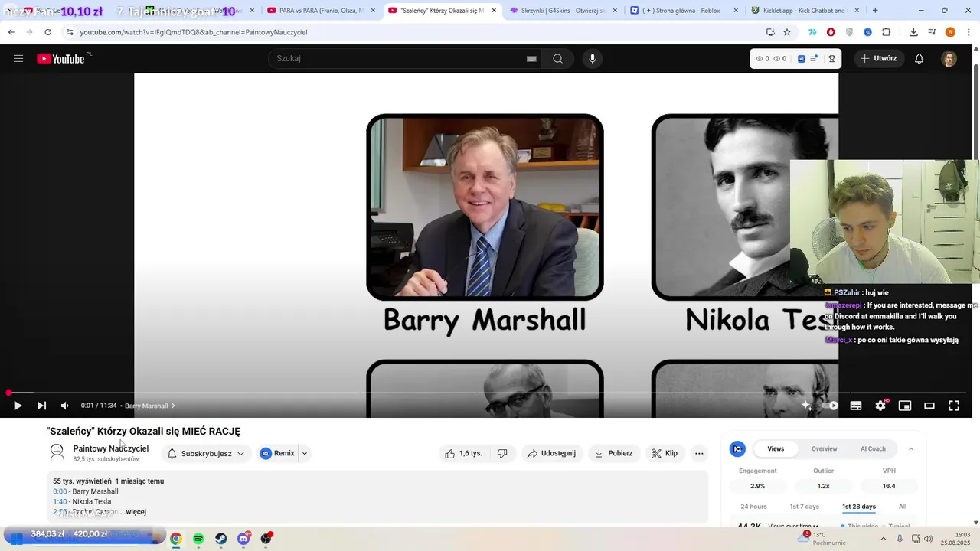Enter fullscreen mode on the video
This screenshot has height=551, width=980.
point(954,406)
